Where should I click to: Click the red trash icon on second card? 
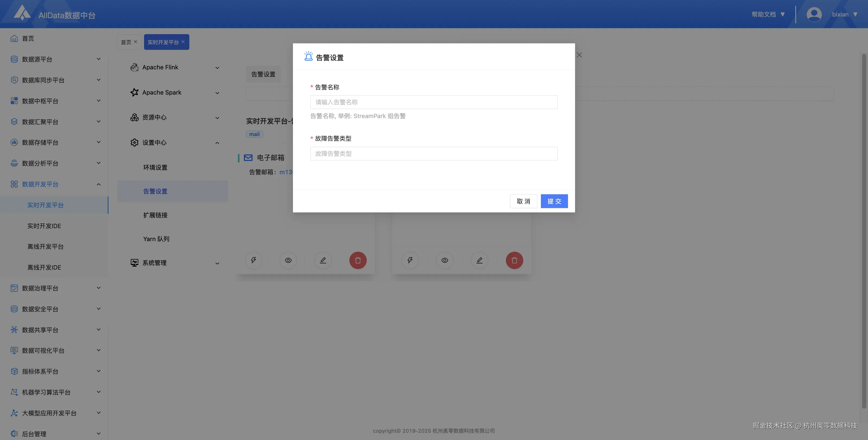[514, 260]
